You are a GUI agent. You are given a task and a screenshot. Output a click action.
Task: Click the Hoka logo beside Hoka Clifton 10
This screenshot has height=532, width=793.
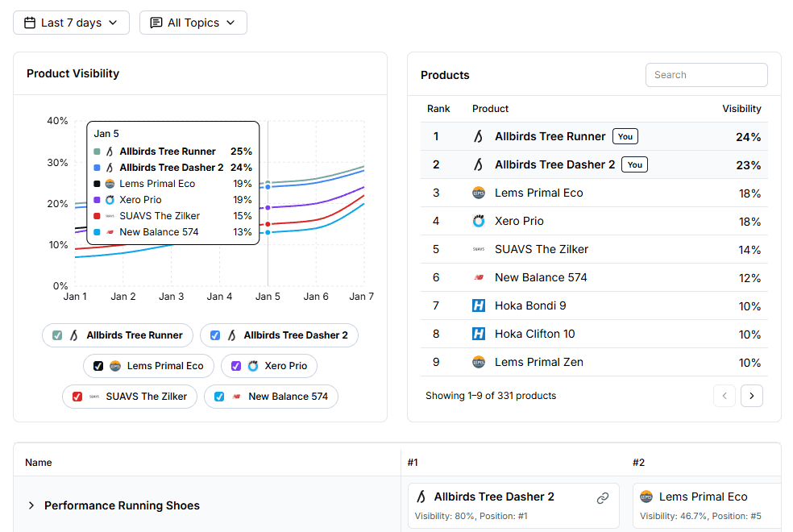click(479, 334)
